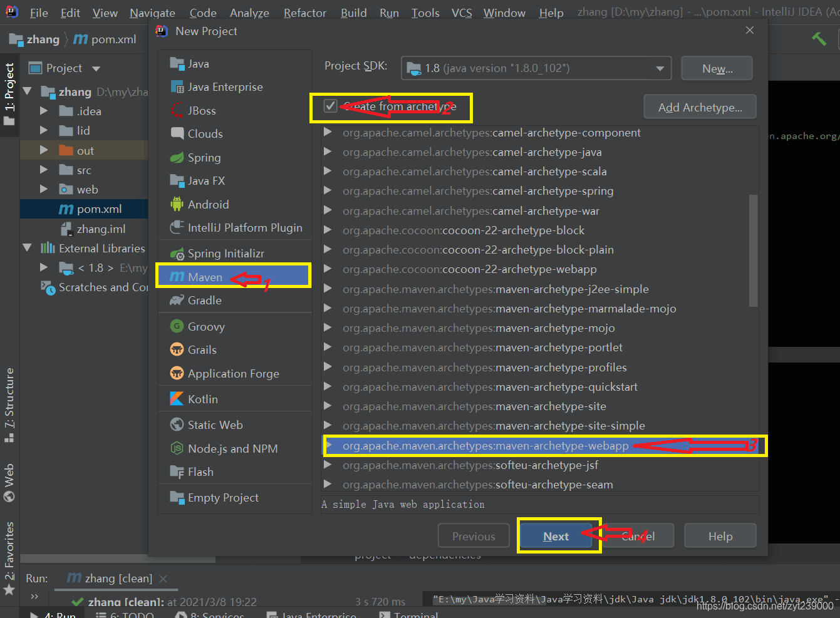This screenshot has width=840, height=618.
Task: Select the Spring leaf icon
Action: point(177,158)
